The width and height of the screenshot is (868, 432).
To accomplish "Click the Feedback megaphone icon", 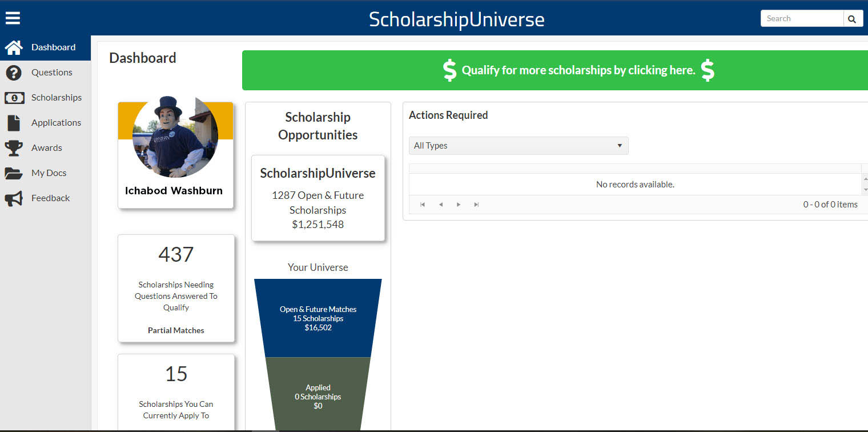I will (14, 198).
